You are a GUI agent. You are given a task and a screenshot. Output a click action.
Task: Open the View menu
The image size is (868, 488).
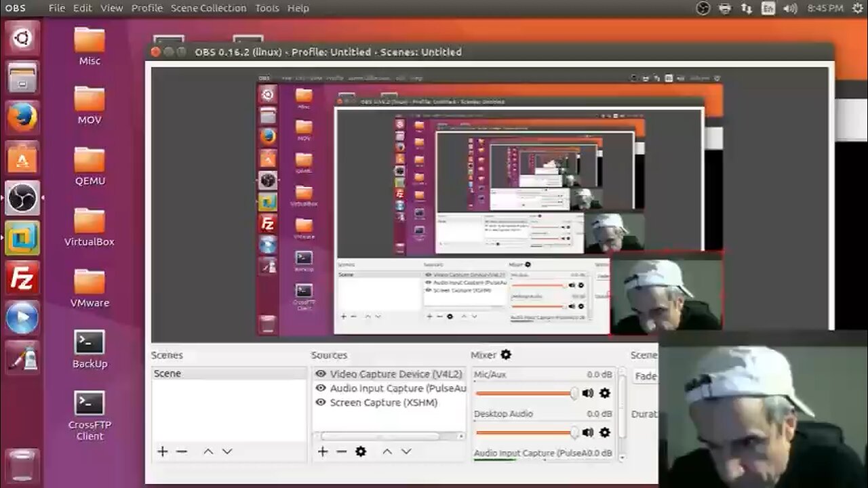pyautogui.click(x=112, y=8)
